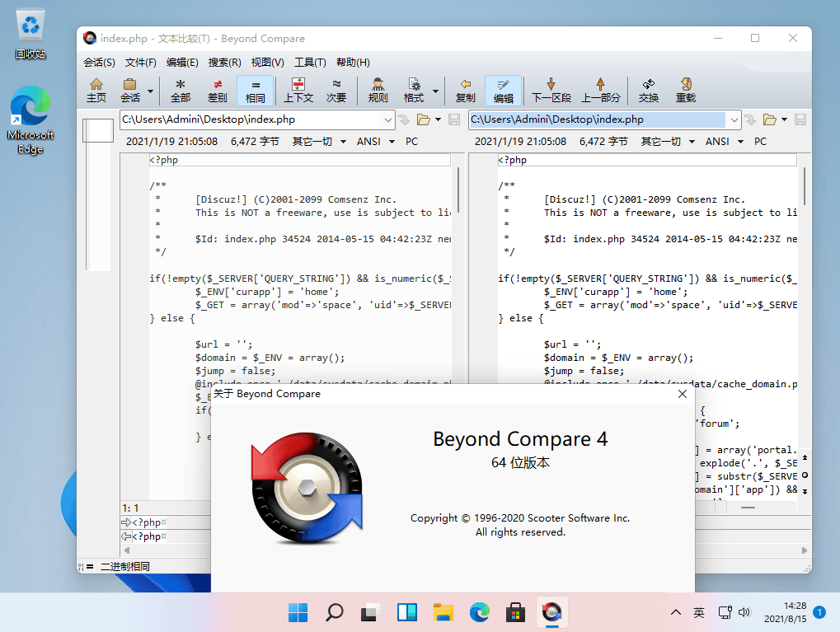Click the left pane save disk icon

(x=454, y=119)
